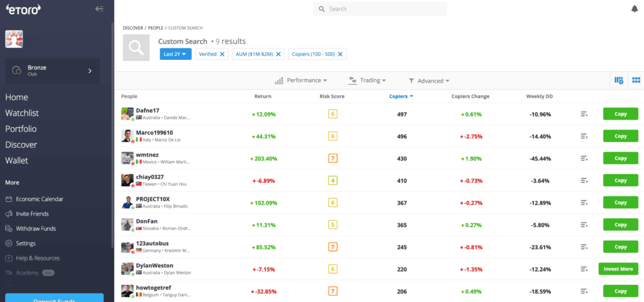Select the list view icon
The width and height of the screenshot is (644, 302).
[x=619, y=81]
